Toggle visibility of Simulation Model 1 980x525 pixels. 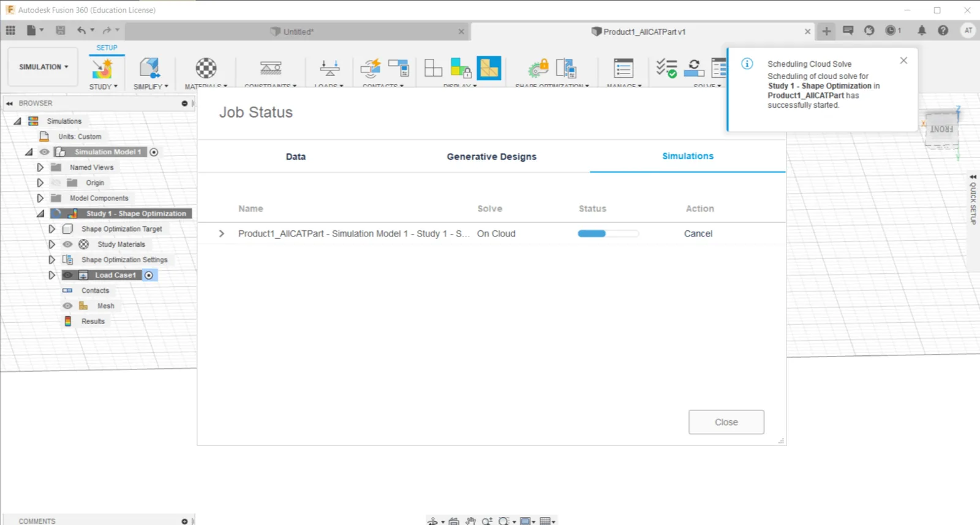click(44, 152)
